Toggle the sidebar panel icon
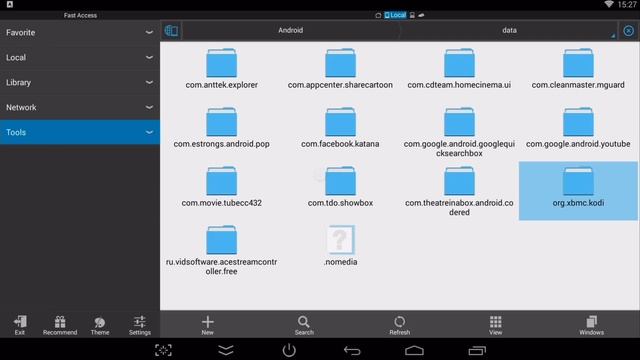Viewport: 640px width, 360px height. tap(171, 31)
